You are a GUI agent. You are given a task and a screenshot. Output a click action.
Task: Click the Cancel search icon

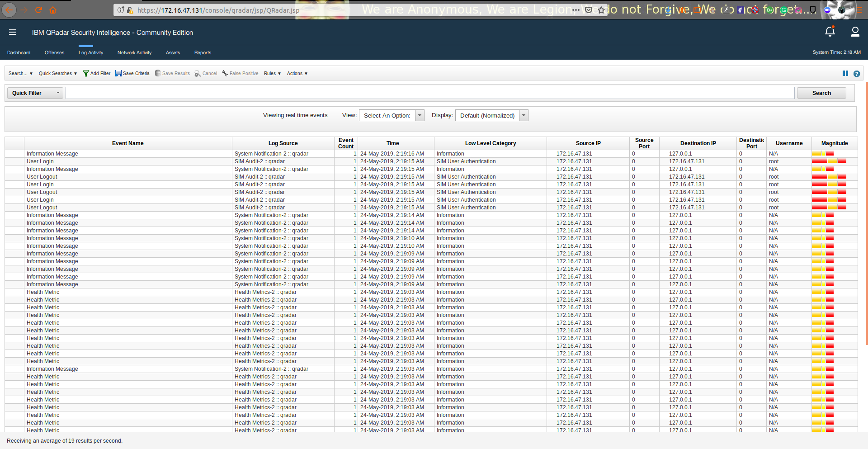(x=198, y=73)
